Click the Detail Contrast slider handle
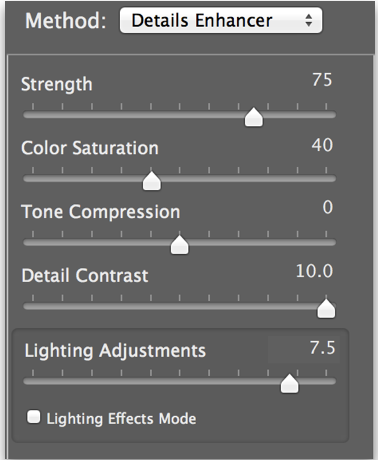 coord(326,309)
